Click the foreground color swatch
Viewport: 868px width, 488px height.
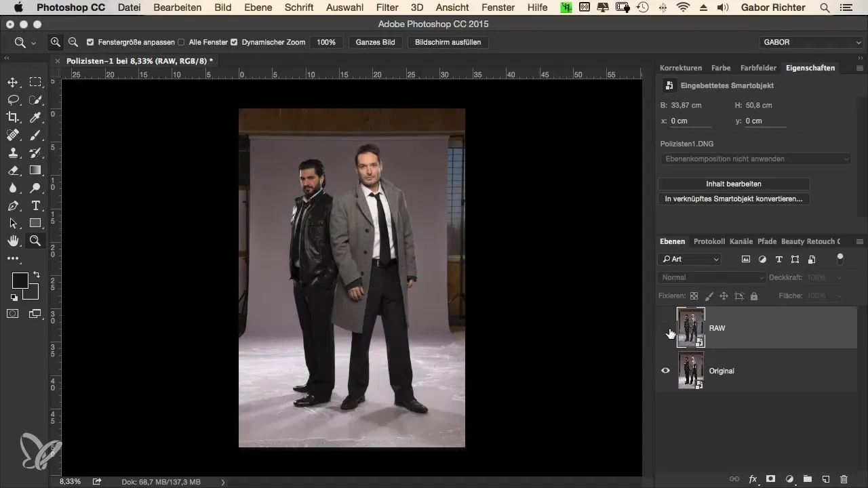(20, 281)
